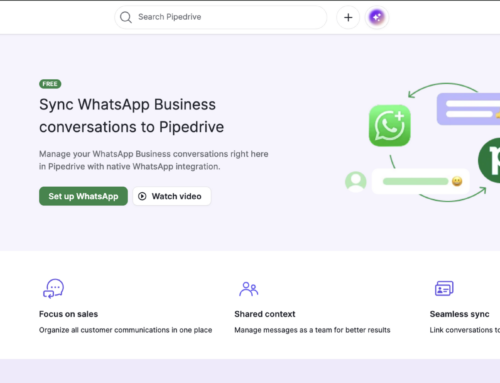Click the Seamless sync heading
This screenshot has width=500, height=383.
(459, 314)
